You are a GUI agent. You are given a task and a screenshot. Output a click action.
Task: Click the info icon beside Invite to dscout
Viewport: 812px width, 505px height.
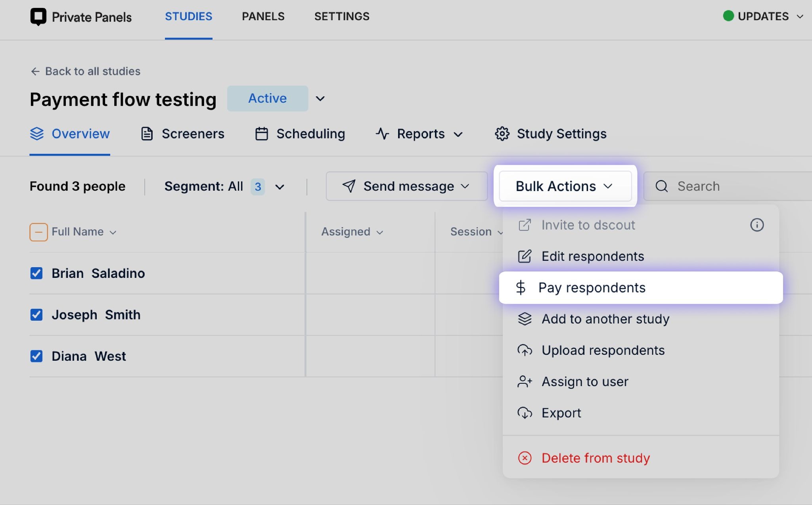pos(756,225)
